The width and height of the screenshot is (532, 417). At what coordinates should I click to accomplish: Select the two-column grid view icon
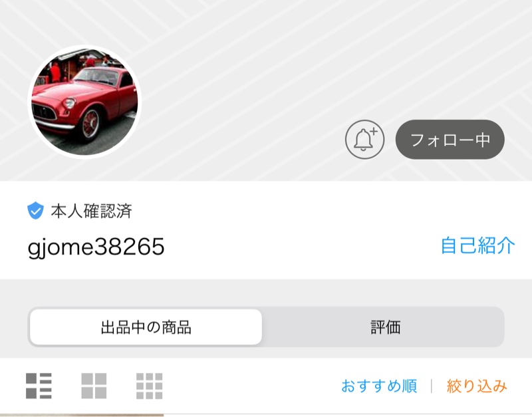coord(94,386)
